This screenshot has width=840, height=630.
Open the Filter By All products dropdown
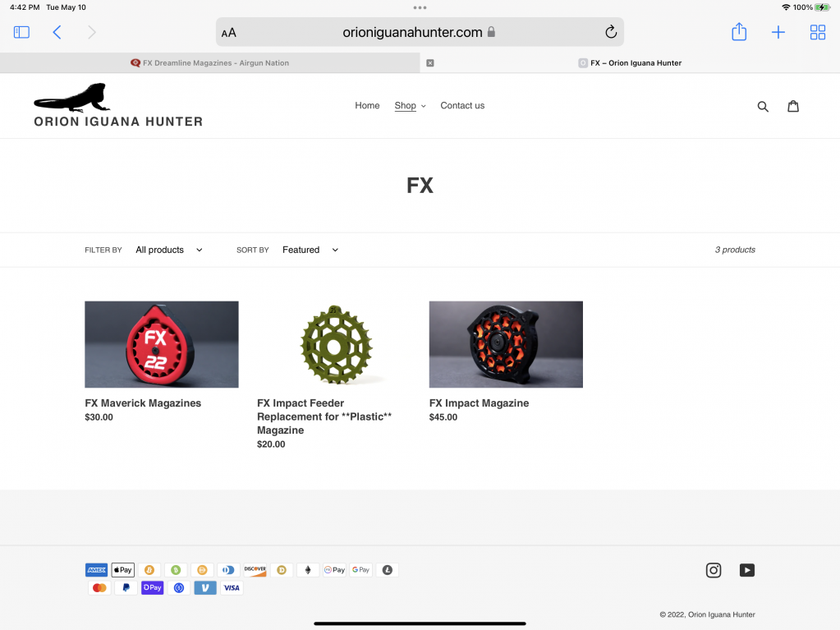coord(169,250)
